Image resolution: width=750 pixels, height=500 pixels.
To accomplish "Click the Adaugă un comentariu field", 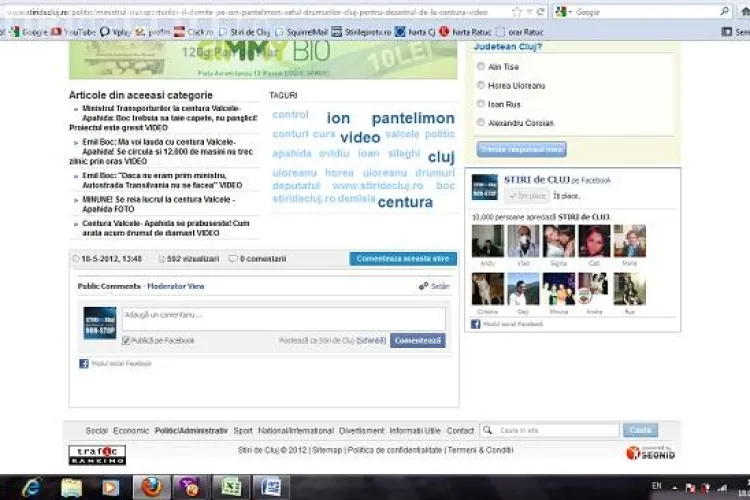I will (x=284, y=319).
